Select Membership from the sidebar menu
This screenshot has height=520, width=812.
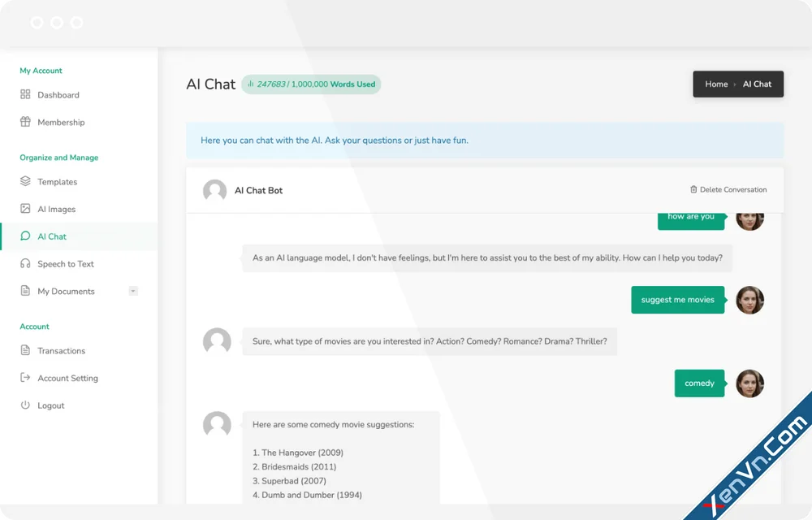61,122
